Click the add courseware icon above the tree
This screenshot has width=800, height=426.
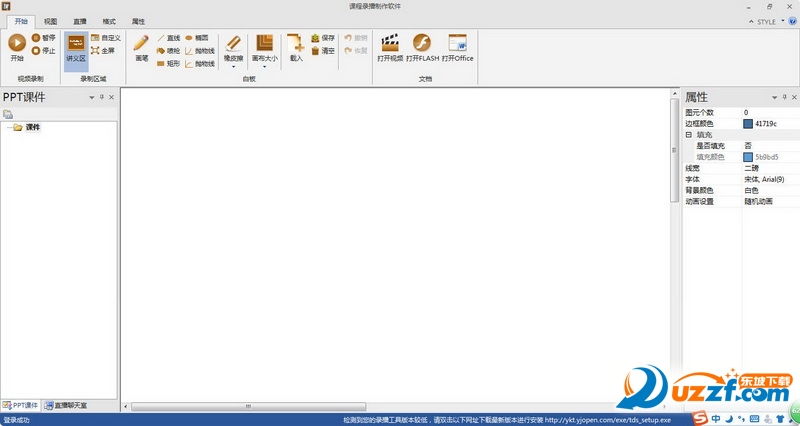pos(8,114)
